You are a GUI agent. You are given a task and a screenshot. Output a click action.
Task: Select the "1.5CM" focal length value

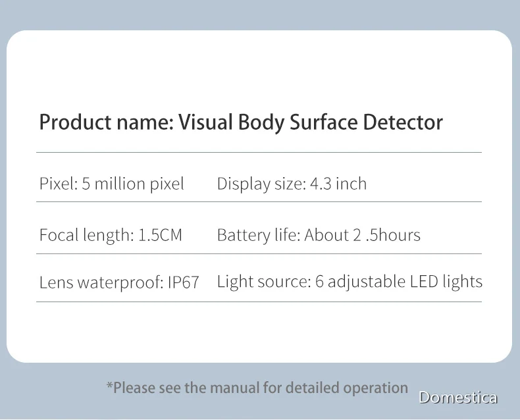[160, 235]
